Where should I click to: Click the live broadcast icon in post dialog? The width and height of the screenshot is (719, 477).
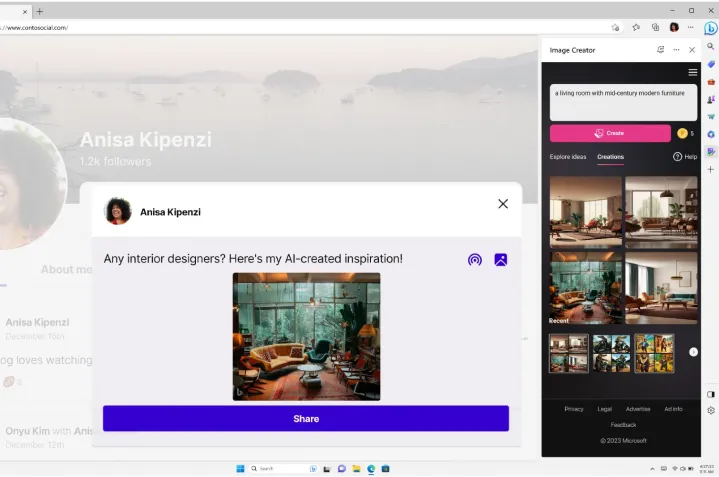pyautogui.click(x=475, y=260)
